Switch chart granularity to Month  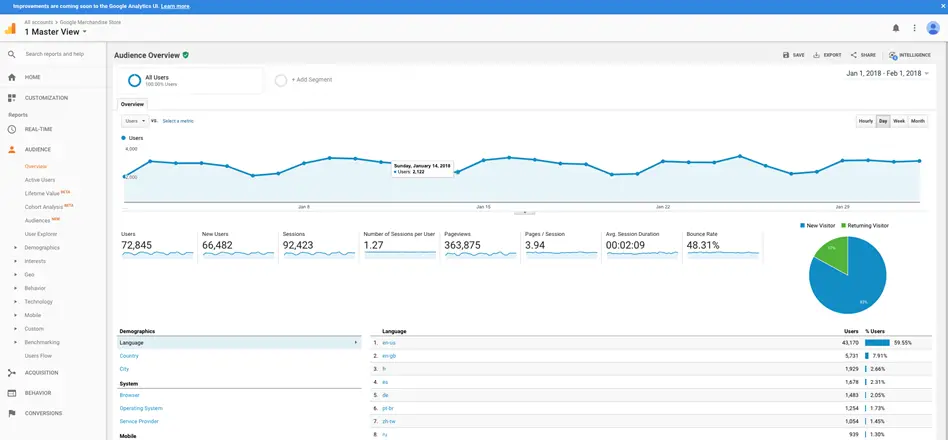tap(917, 121)
